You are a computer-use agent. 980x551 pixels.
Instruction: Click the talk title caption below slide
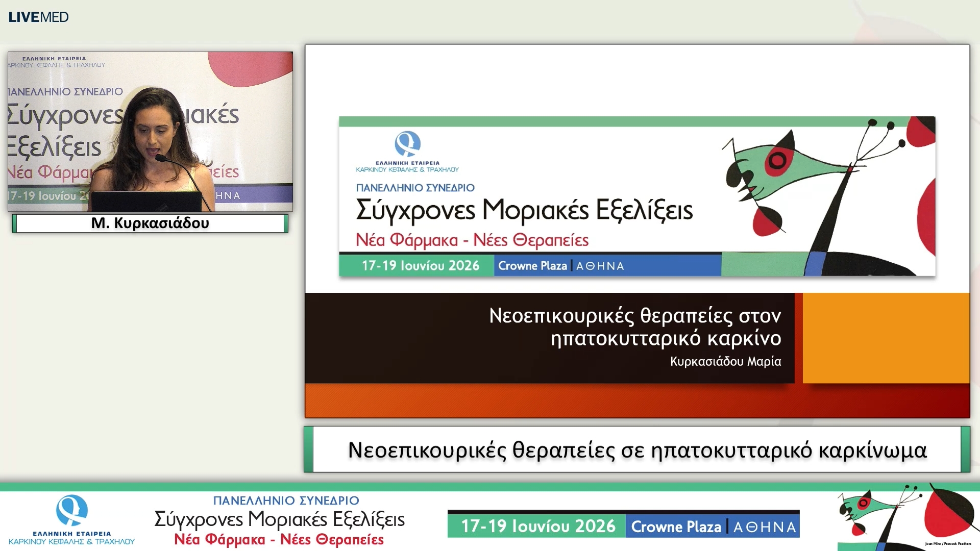click(637, 449)
